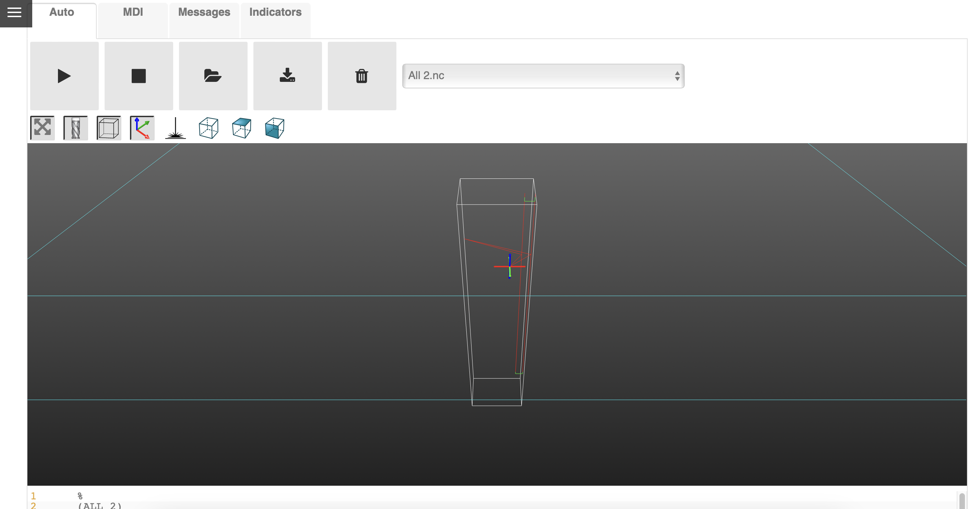Open the Indicators tab
Image resolution: width=980 pixels, height=509 pixels.
(x=275, y=13)
